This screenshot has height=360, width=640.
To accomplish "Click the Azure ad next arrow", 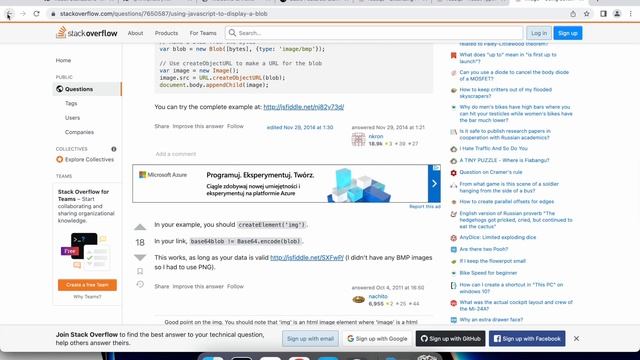I will coord(434,184).
